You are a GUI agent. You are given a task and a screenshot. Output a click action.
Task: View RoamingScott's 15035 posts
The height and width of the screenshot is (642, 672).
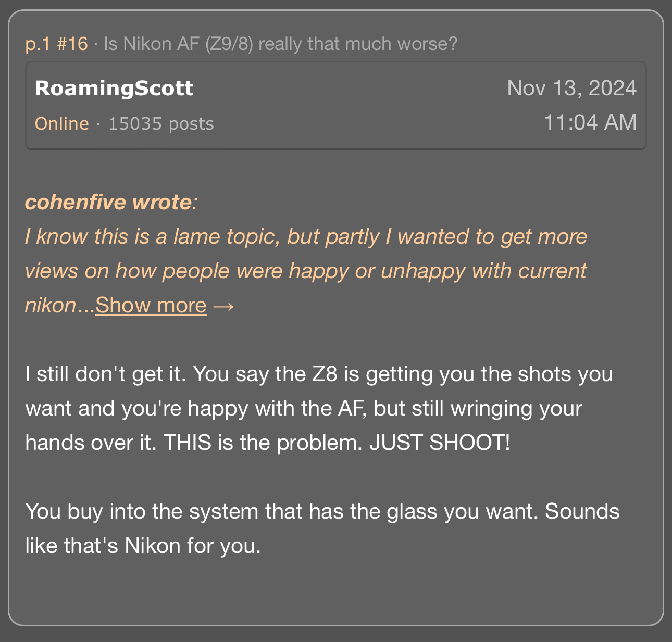tap(161, 123)
